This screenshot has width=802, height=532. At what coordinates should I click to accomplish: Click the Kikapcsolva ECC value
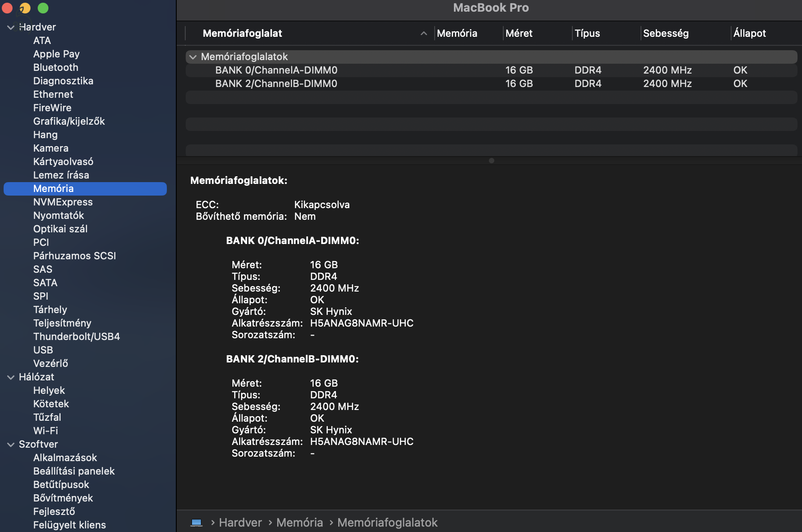[x=322, y=205]
